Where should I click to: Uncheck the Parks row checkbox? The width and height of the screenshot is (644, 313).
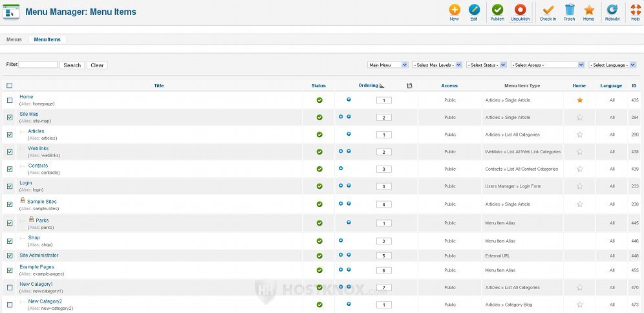[10, 223]
